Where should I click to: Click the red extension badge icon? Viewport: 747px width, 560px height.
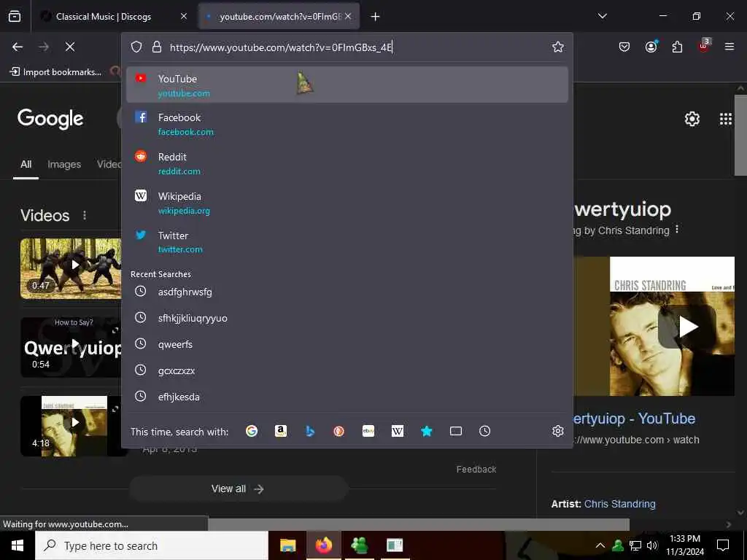pyautogui.click(x=703, y=46)
